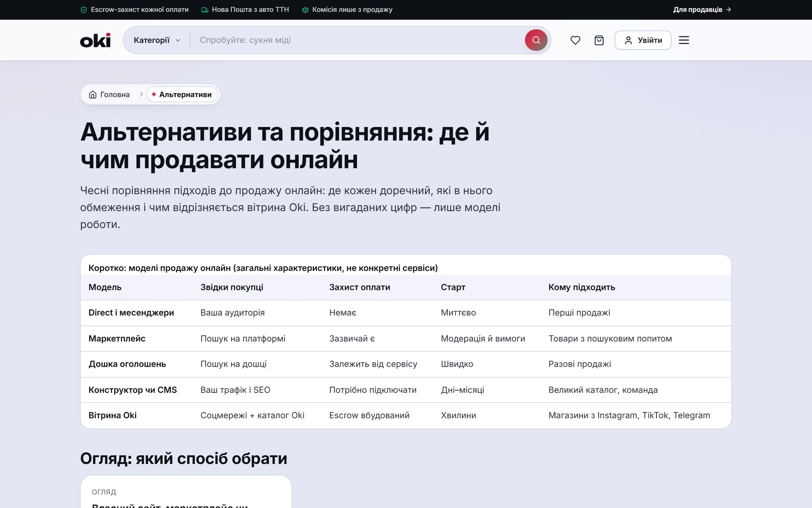The image size is (812, 508).
Task: Select the 'Конструктор чи CMS' row label
Action: point(132,390)
